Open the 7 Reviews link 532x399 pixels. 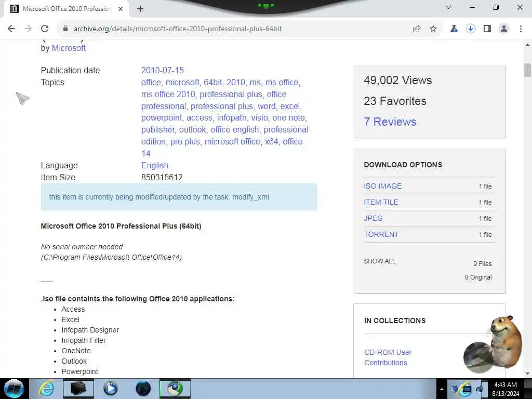[390, 122]
